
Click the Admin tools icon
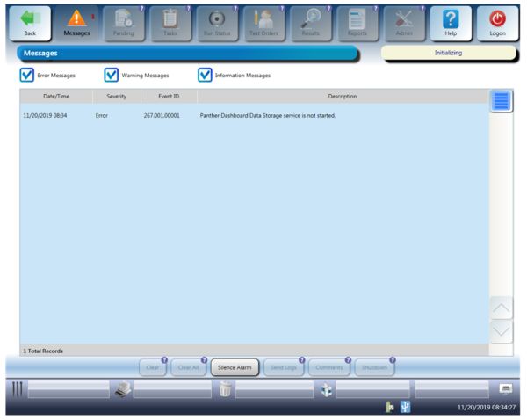click(404, 18)
